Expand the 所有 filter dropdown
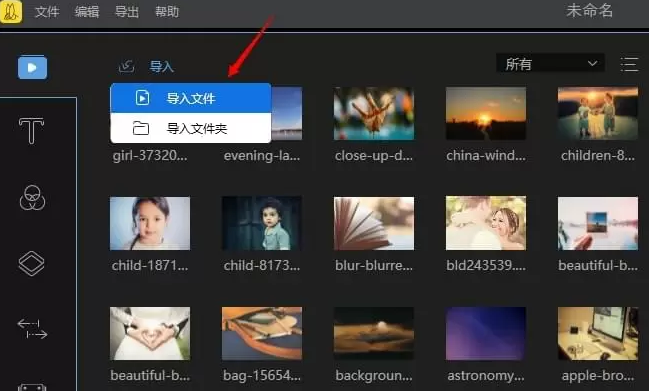This screenshot has width=649, height=391. point(550,64)
